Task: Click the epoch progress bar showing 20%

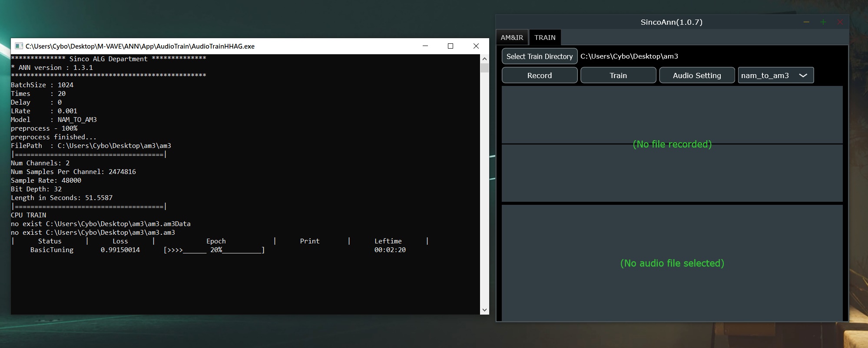Action: click(x=214, y=250)
